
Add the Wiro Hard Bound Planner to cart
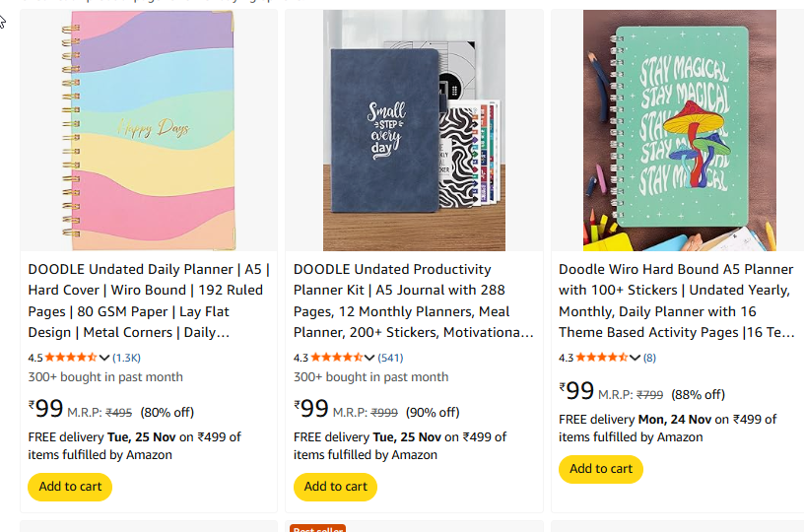600,469
